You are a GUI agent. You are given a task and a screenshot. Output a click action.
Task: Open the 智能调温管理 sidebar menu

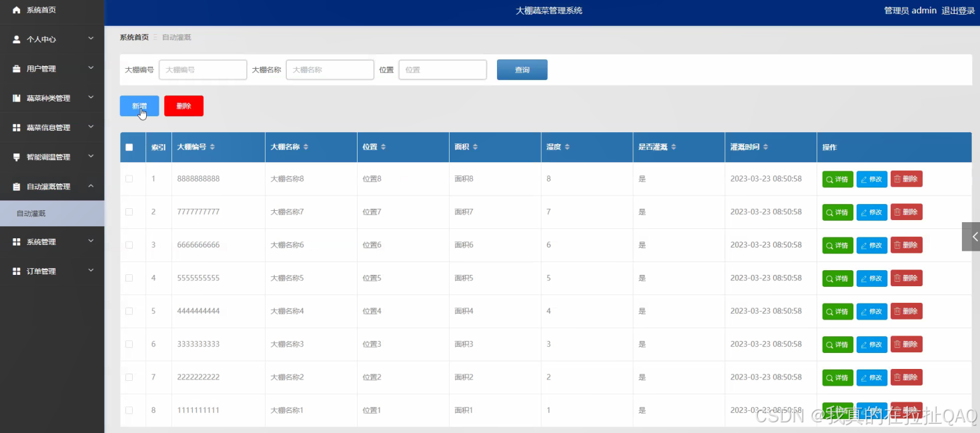pyautogui.click(x=52, y=157)
